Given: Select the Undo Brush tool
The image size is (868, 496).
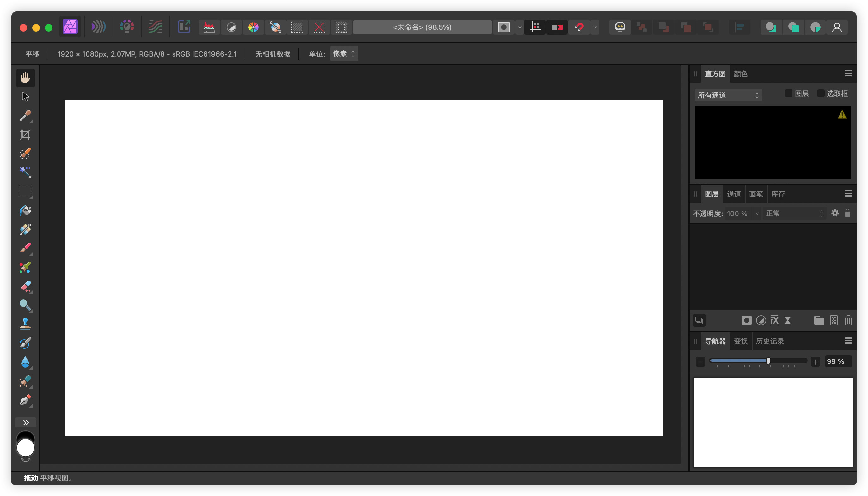Looking at the screenshot, I should coord(25,343).
